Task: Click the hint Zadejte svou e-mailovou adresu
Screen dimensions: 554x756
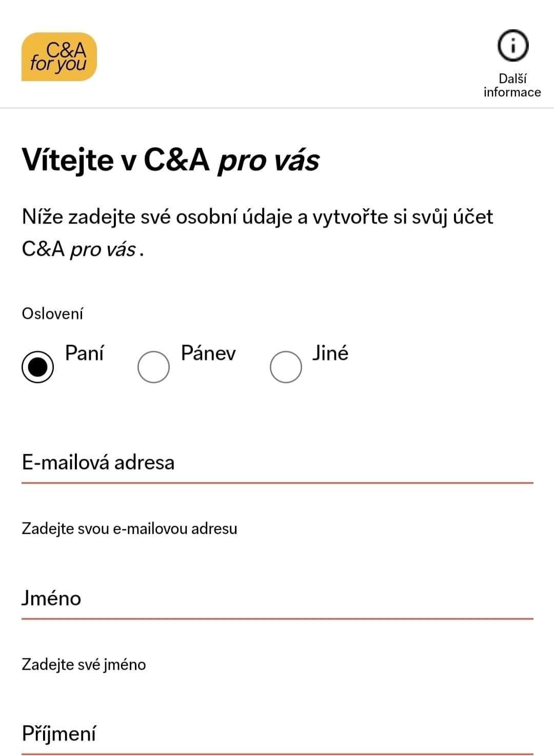Action: (129, 529)
